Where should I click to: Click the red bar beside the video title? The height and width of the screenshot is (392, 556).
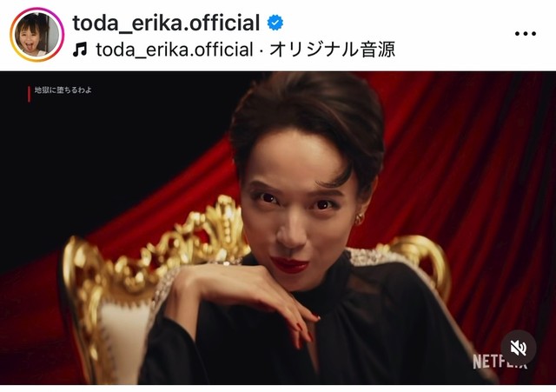pyautogui.click(x=29, y=94)
